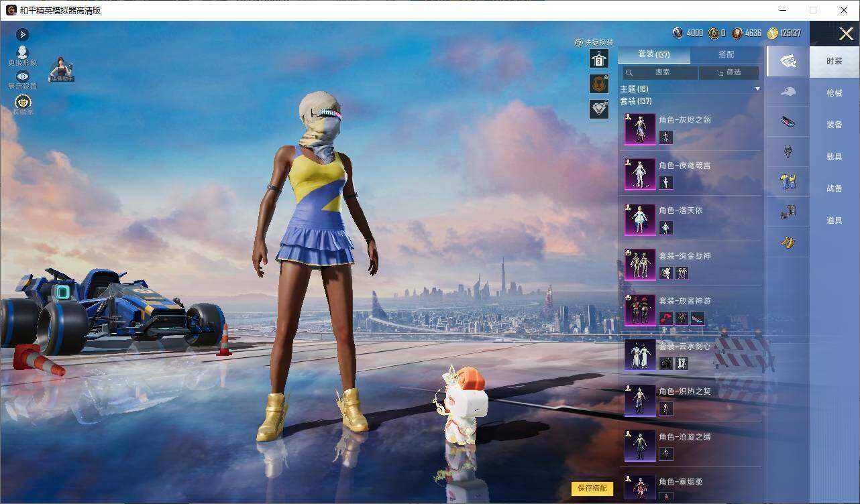This screenshot has width=860, height=504.
Task: Open the 语音助手 voice assistant avatar
Action: [x=62, y=69]
